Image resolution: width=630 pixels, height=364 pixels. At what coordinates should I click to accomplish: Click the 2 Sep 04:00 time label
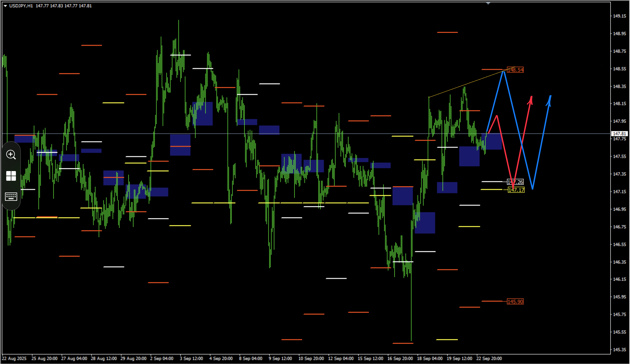point(161,358)
